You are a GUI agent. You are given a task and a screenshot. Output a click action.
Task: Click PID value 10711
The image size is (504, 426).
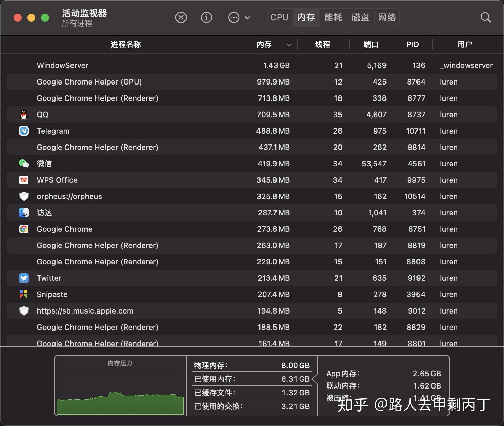(415, 131)
